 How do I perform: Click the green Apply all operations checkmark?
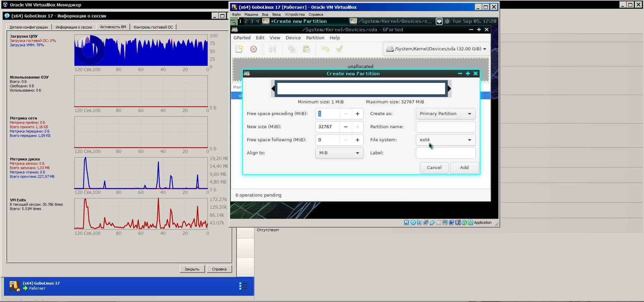[339, 49]
